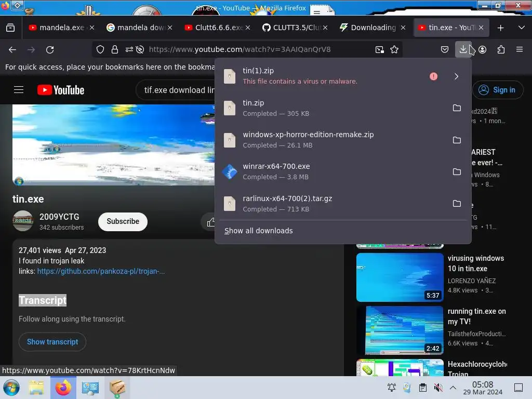Close the Downloading tab

(x=403, y=28)
